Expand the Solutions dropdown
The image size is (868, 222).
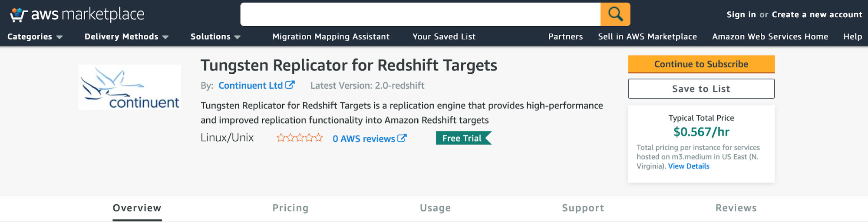point(215,36)
